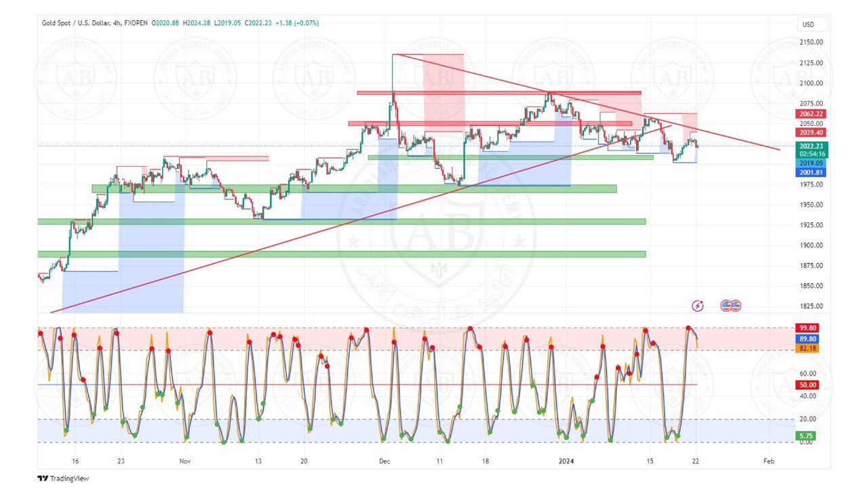Select the close value C2022.23 in header
The width and height of the screenshot is (868, 488).
click(x=259, y=23)
